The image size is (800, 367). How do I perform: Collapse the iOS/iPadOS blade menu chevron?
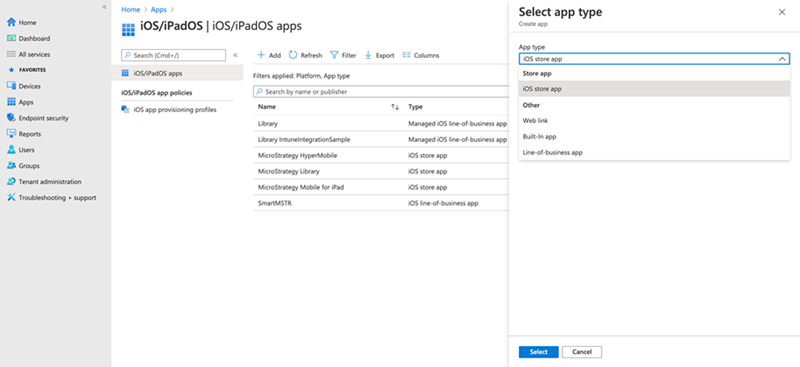[235, 55]
